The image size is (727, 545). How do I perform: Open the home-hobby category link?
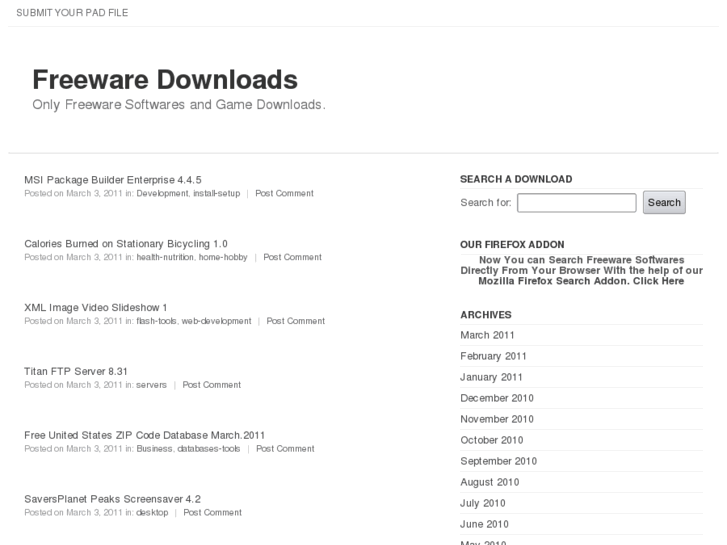click(223, 257)
